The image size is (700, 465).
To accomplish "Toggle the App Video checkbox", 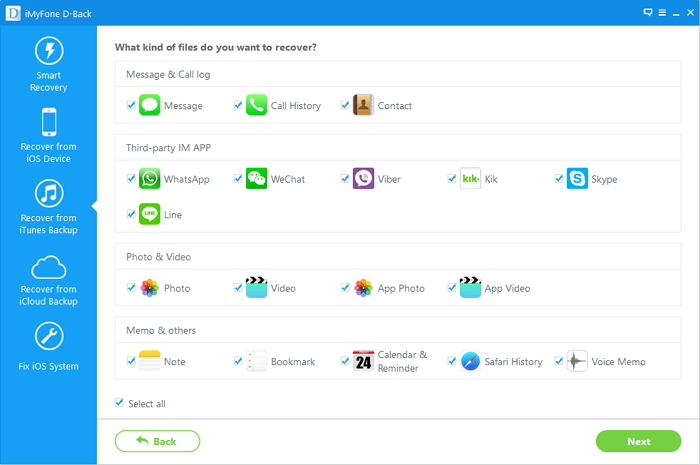I will 452,287.
